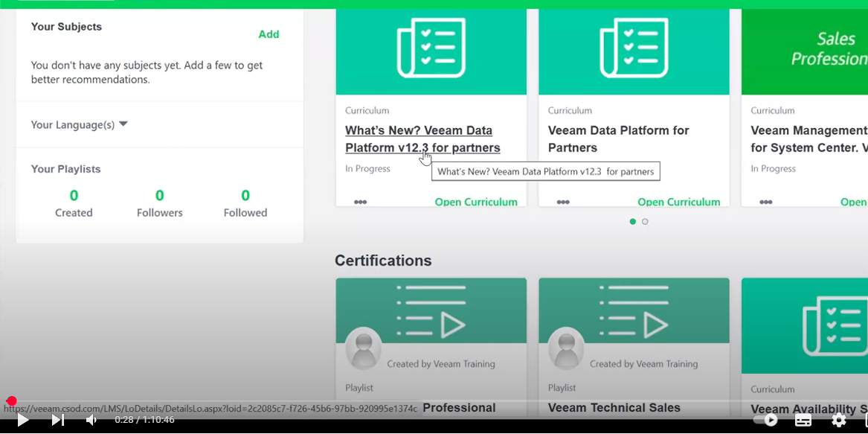Skip to the next video
This screenshot has height=434, width=868.
(x=57, y=420)
